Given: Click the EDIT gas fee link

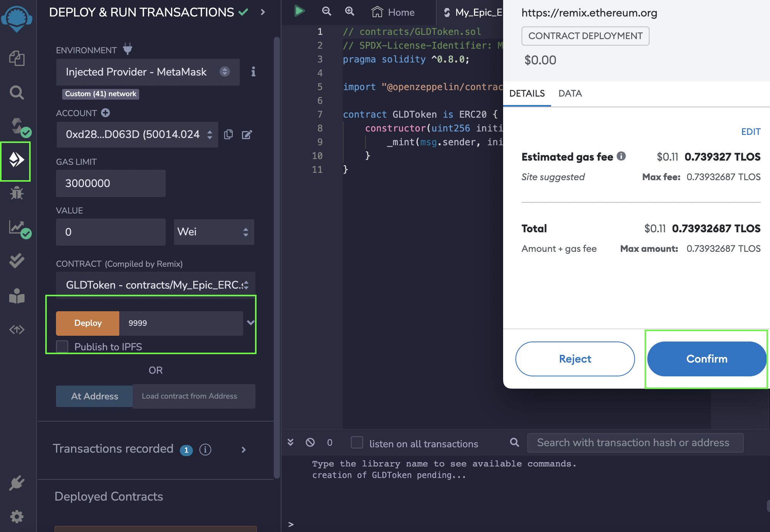Looking at the screenshot, I should [x=750, y=132].
